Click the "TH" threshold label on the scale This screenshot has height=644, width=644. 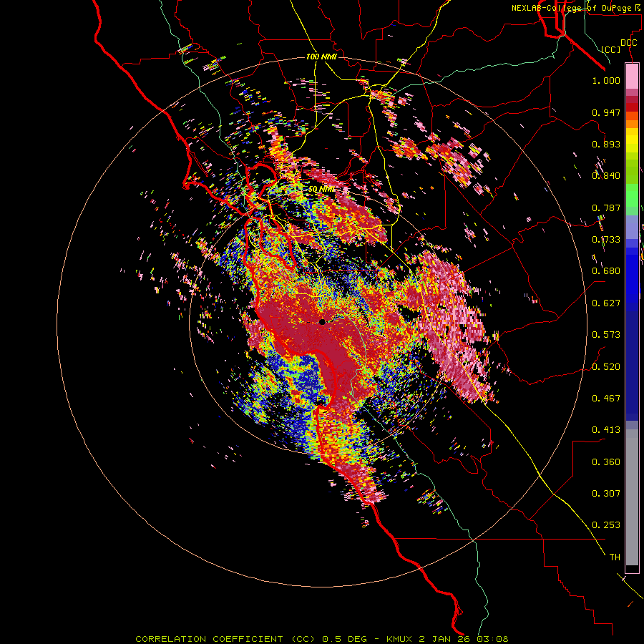pyautogui.click(x=615, y=557)
